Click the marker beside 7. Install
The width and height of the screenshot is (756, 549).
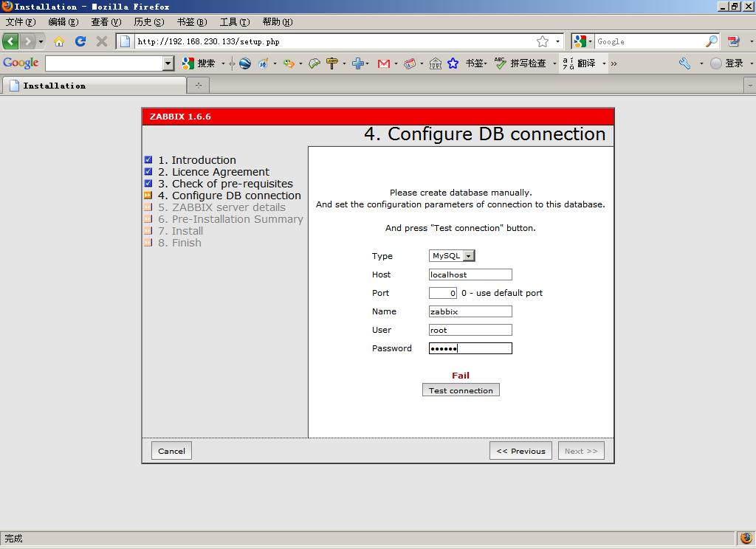point(148,230)
